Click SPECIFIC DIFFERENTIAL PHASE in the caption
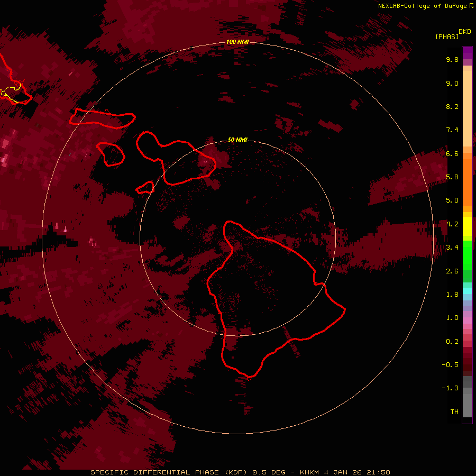This screenshot has height=476, width=476. click(154, 472)
